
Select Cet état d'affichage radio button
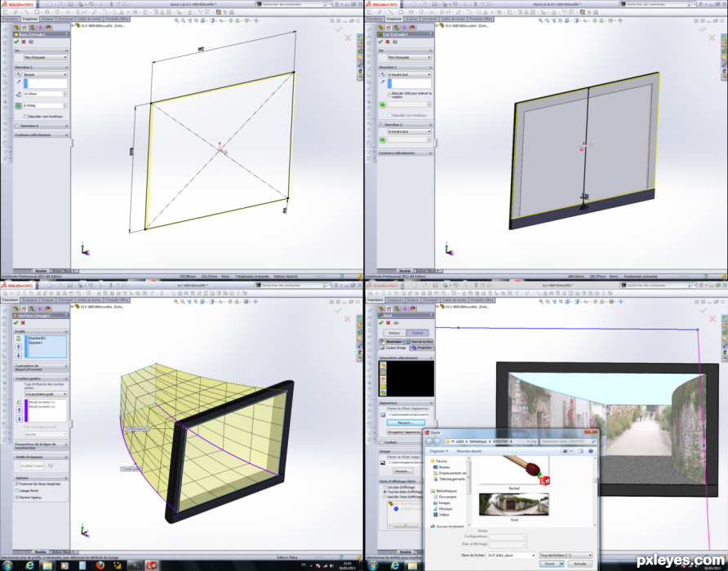click(384, 488)
